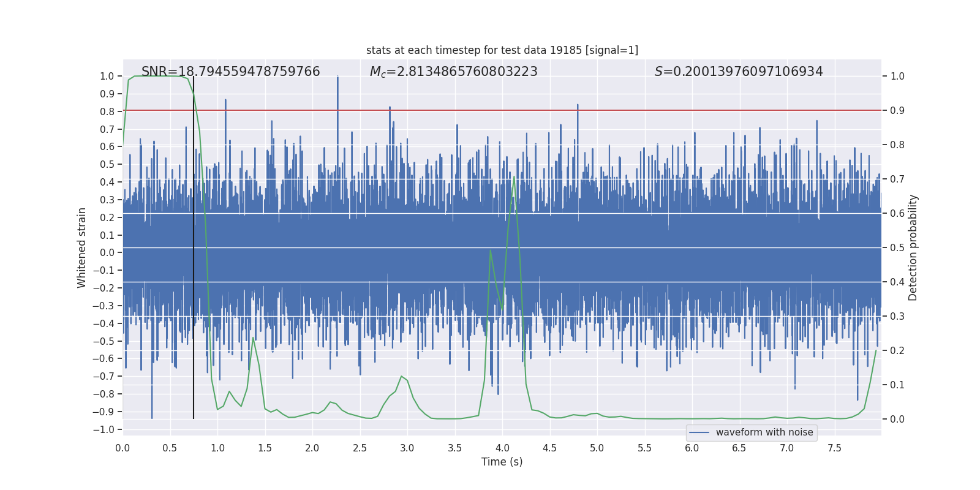Click the blue line sample in the legend
The height and width of the screenshot is (490, 980).
click(699, 432)
